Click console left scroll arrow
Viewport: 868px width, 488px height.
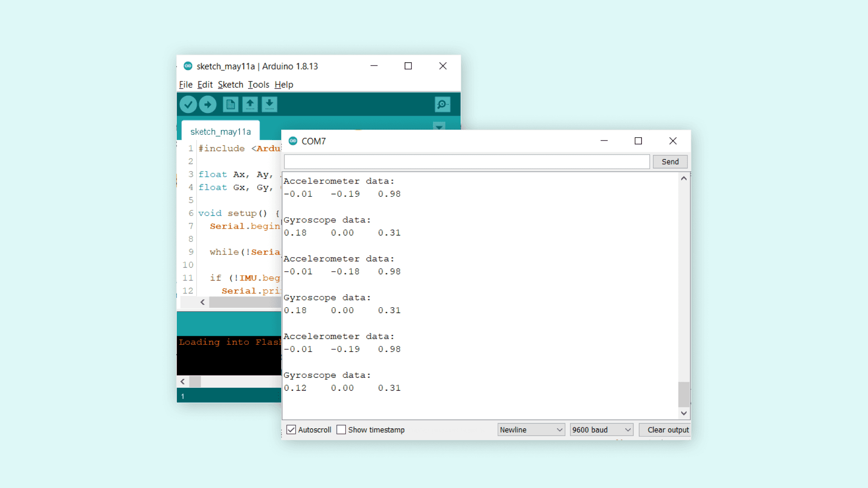pos(183,381)
